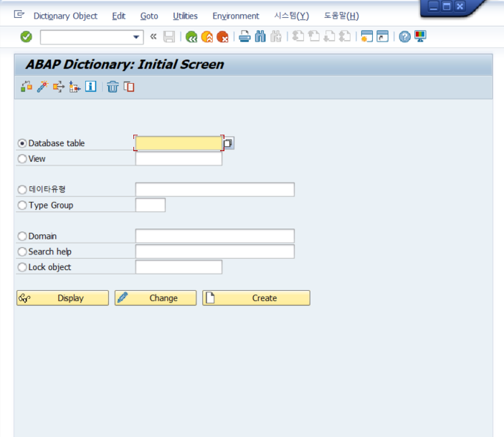Click the Check object icon
Screen dimensions: 504x437
coord(27,87)
